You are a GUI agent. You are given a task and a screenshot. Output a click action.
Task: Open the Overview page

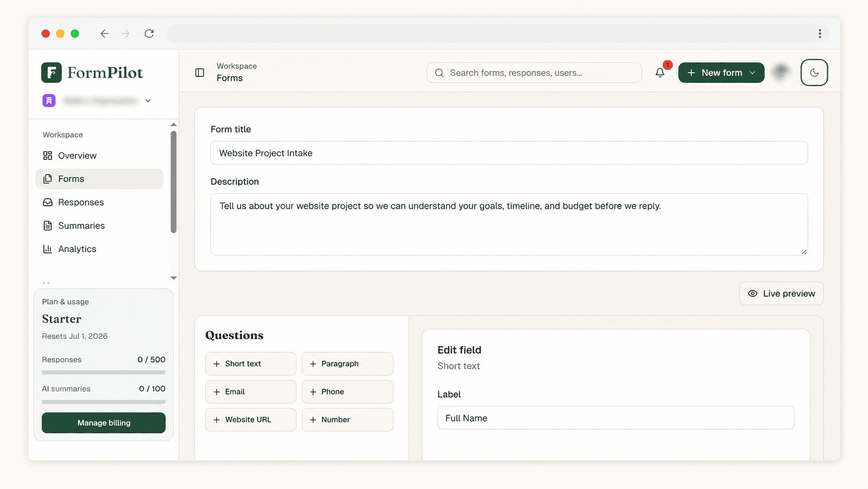(x=99, y=155)
